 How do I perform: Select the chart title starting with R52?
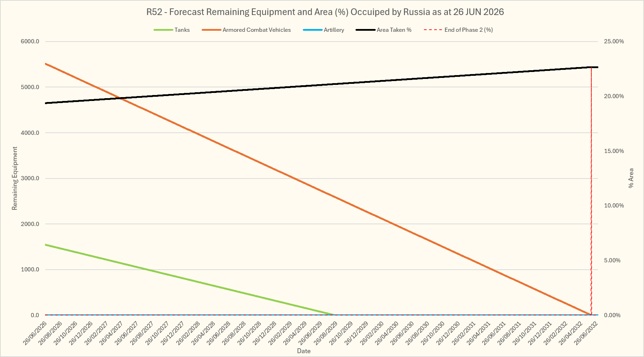[325, 12]
